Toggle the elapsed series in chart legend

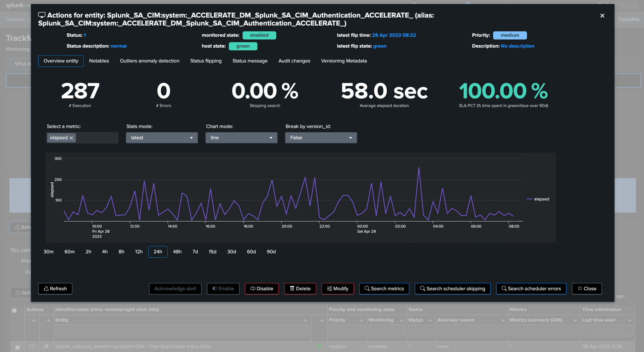point(541,199)
